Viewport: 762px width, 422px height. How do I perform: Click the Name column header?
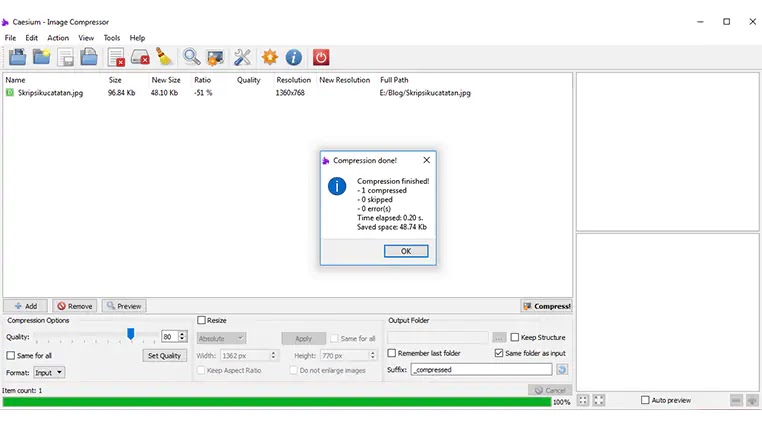[x=15, y=80]
